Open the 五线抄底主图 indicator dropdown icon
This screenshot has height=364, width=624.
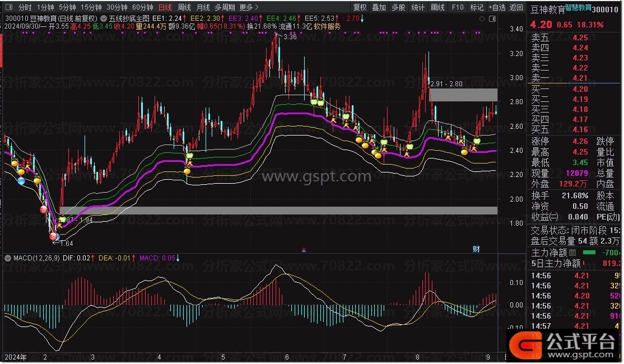click(104, 18)
